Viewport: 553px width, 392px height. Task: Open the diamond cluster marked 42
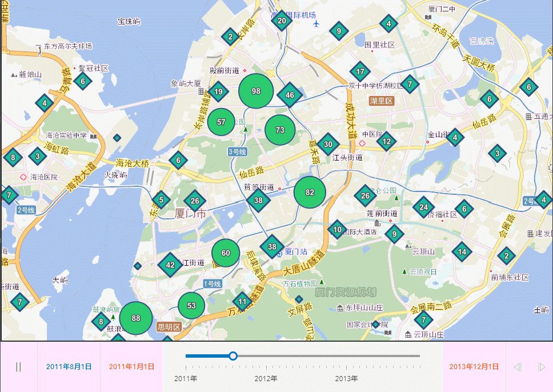170,265
